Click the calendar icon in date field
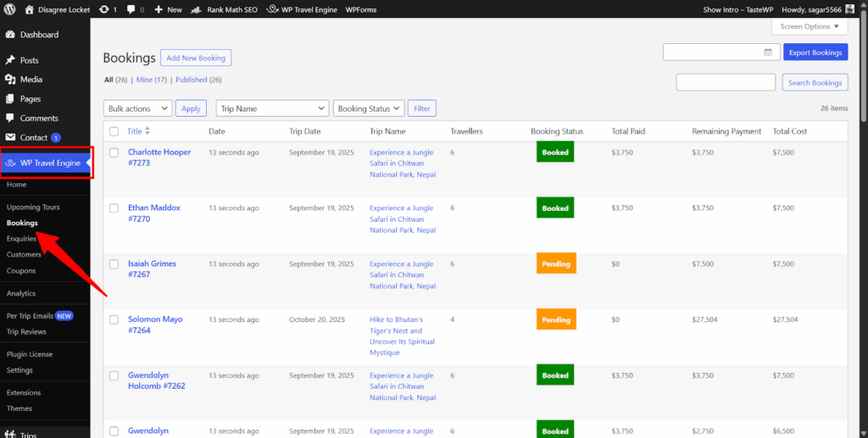 768,53
